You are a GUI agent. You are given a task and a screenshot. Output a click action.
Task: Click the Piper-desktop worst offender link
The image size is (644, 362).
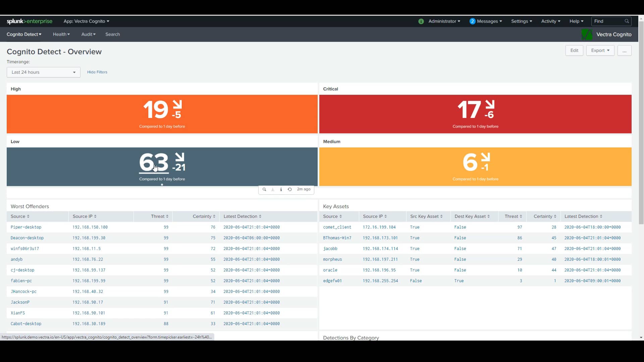point(25,227)
